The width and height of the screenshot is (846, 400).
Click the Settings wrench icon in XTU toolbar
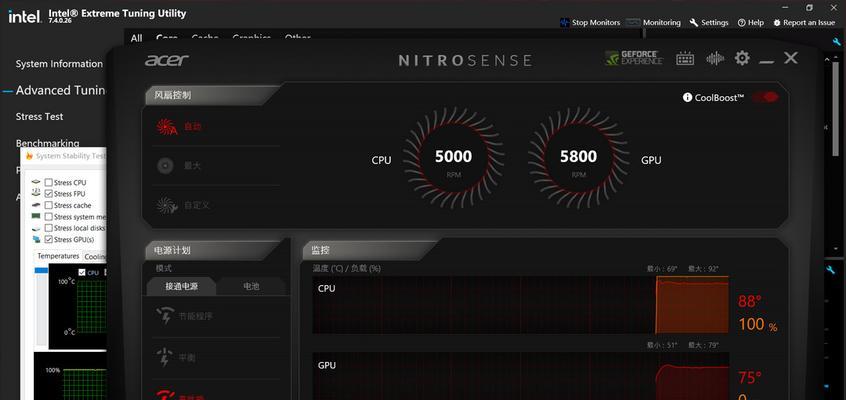tap(694, 23)
